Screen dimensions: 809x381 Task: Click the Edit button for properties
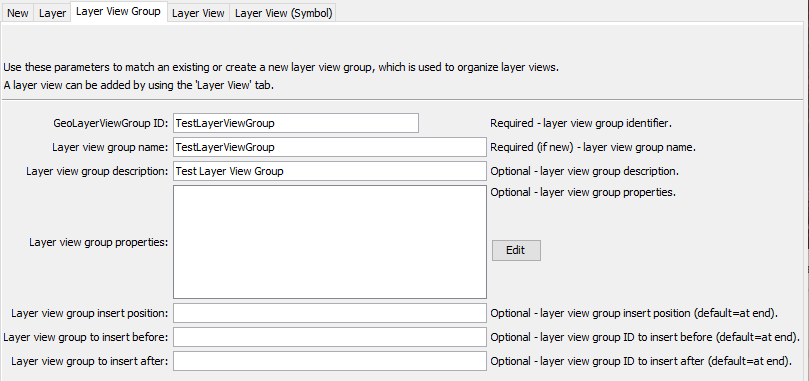516,250
